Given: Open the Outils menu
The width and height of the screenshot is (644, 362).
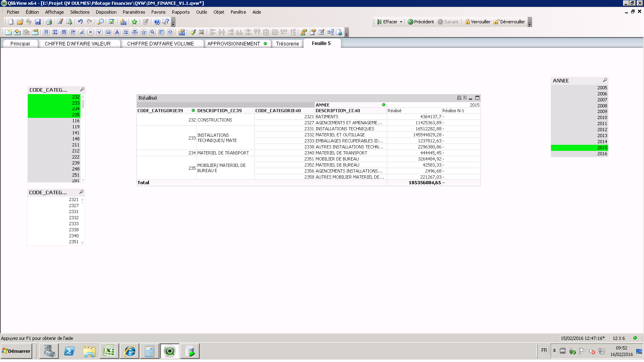Looking at the screenshot, I should [x=202, y=12].
